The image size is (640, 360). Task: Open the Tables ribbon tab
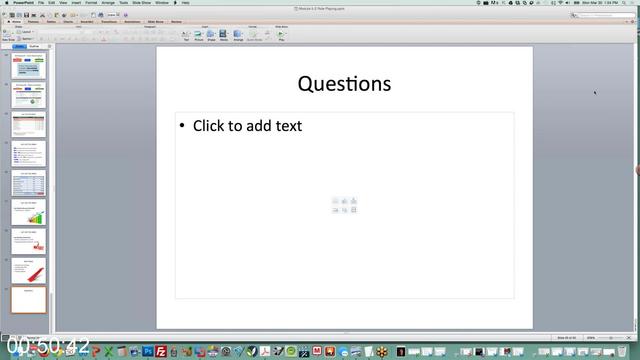tap(51, 22)
